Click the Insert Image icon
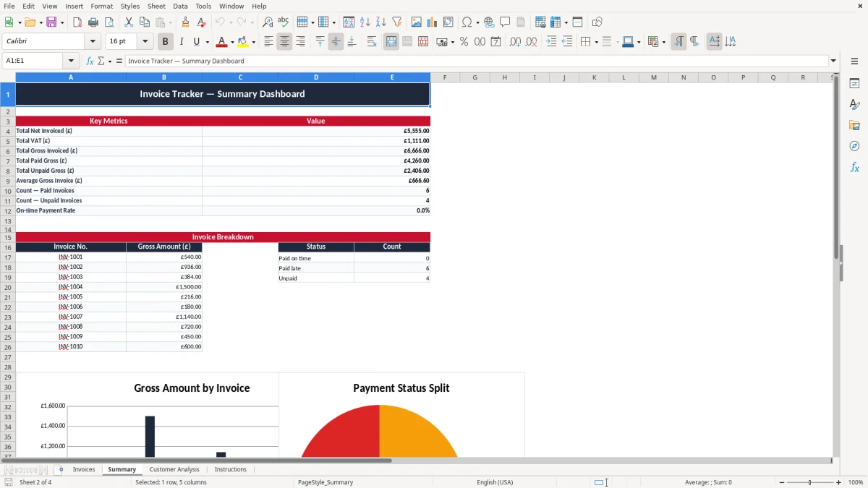This screenshot has height=488, width=868. click(x=417, y=22)
